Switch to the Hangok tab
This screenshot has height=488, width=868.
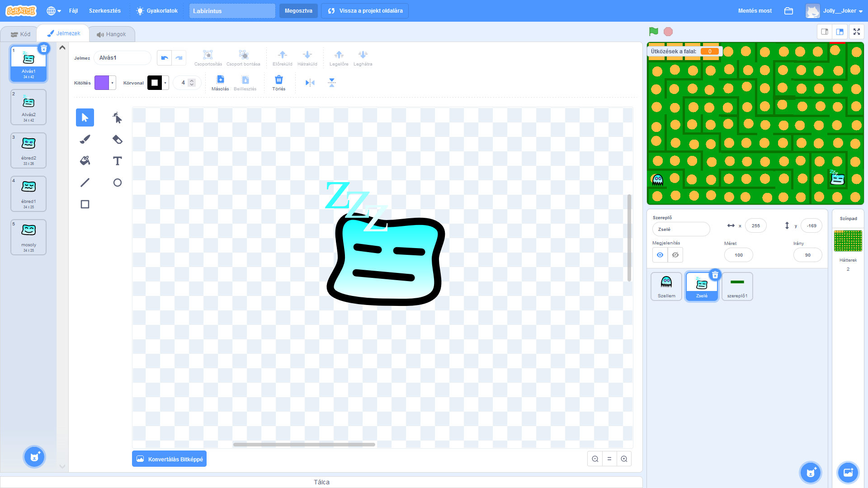pos(111,34)
